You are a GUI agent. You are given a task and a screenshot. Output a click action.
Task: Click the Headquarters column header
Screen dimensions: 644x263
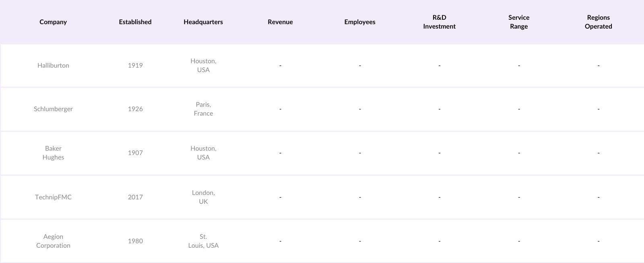click(x=203, y=22)
